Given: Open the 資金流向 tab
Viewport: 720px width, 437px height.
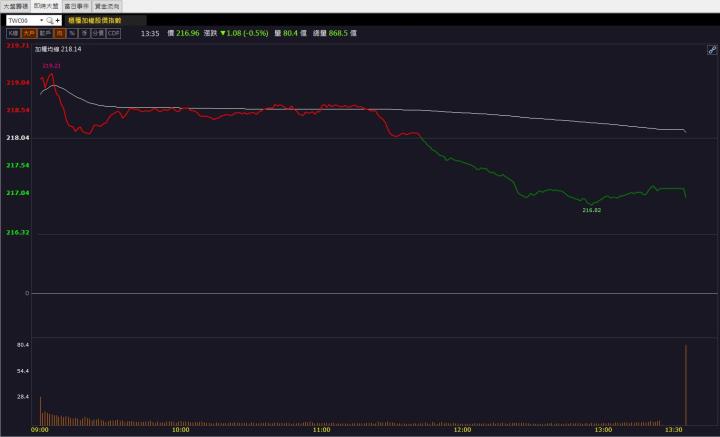Looking at the screenshot, I should click(107, 6).
